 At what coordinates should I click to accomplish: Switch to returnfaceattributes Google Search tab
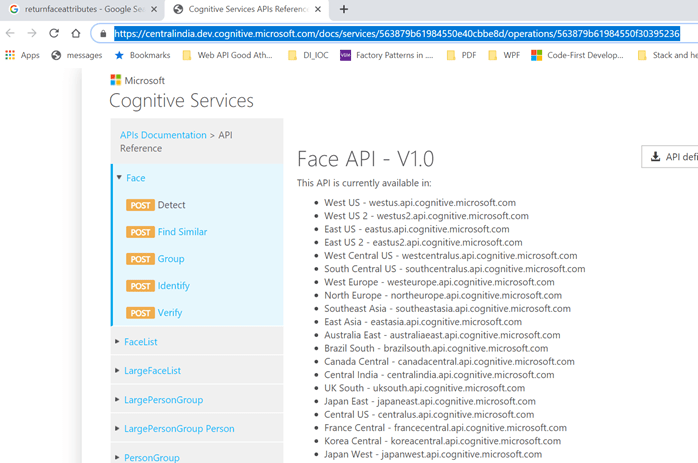pos(80,9)
